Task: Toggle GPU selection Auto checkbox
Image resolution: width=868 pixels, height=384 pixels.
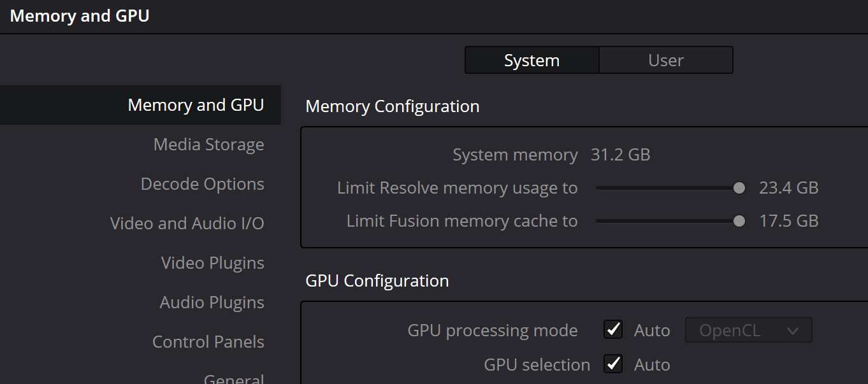Action: [613, 364]
